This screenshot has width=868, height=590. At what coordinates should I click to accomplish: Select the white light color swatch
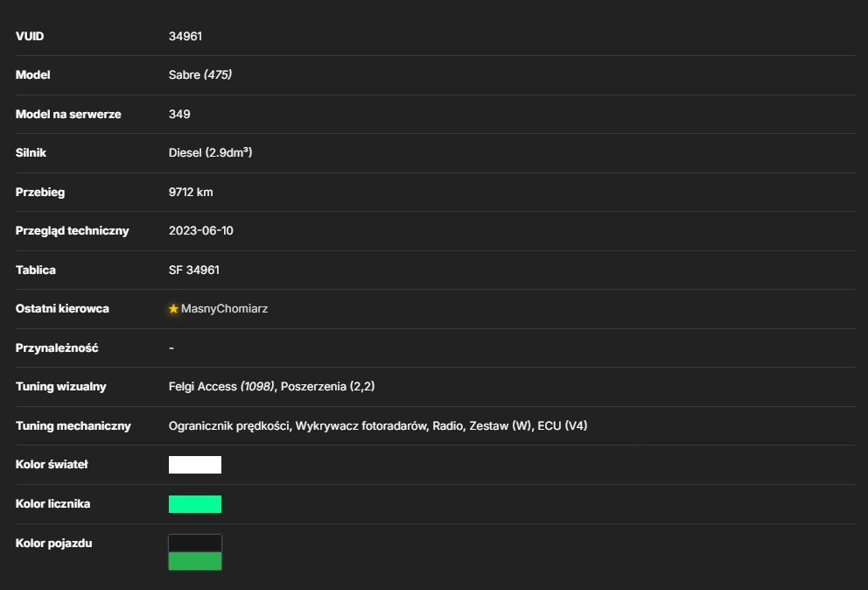195,465
